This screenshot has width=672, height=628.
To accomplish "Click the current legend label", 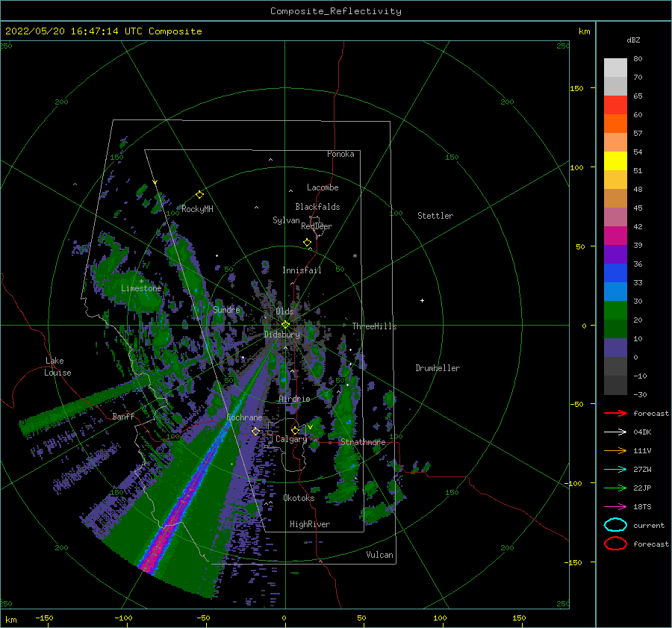I will pos(649,526).
